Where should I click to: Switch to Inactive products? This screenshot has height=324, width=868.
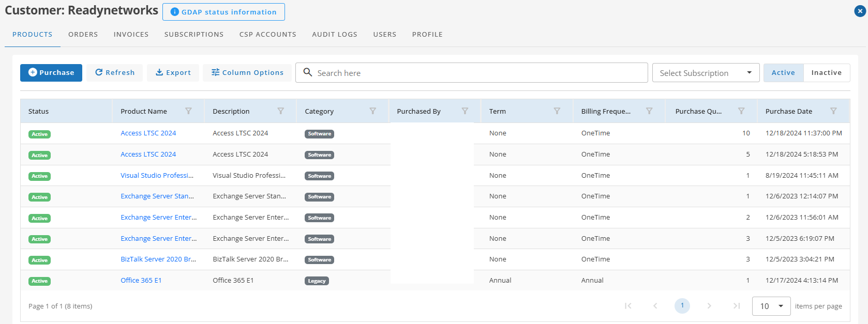[826, 73]
